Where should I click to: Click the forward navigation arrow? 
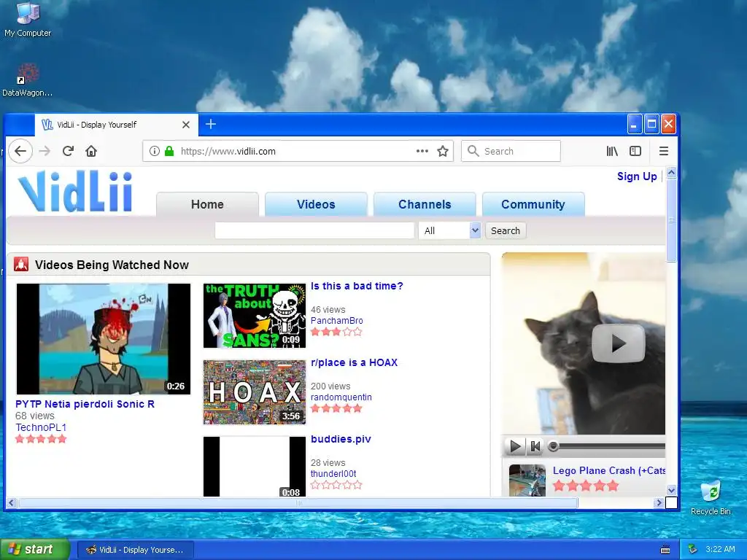coord(44,151)
